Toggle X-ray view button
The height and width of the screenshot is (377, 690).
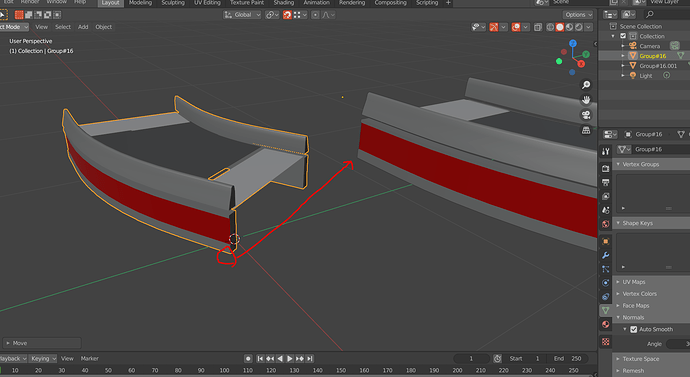click(x=538, y=27)
